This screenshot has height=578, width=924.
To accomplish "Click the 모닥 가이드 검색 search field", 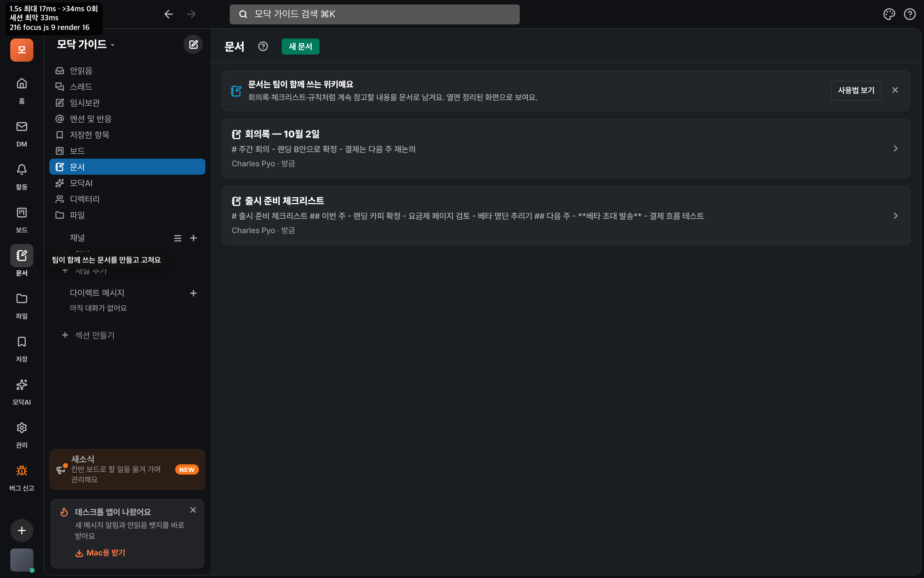I will 374,14.
